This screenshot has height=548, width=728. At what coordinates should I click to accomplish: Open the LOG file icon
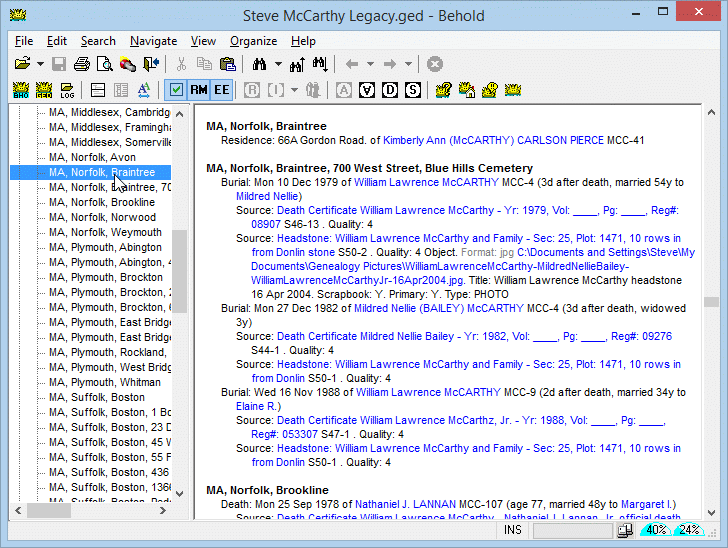67,91
